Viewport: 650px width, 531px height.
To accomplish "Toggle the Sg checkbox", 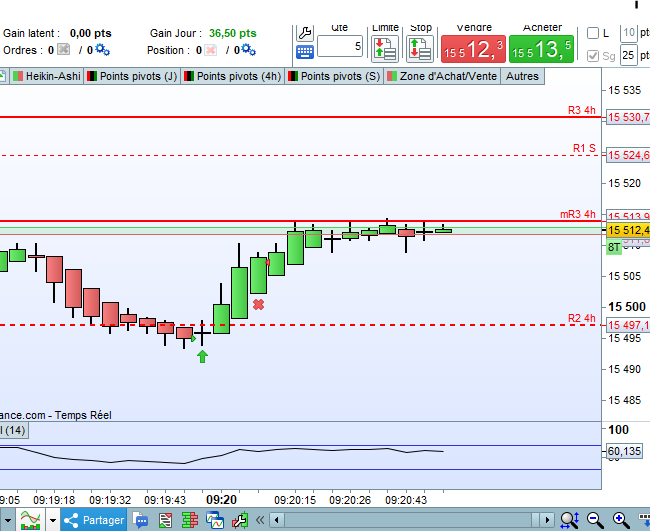I will coord(593,56).
